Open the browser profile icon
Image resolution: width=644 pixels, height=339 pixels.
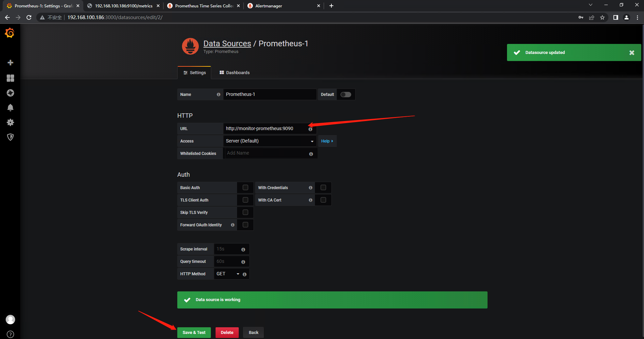pos(627,17)
